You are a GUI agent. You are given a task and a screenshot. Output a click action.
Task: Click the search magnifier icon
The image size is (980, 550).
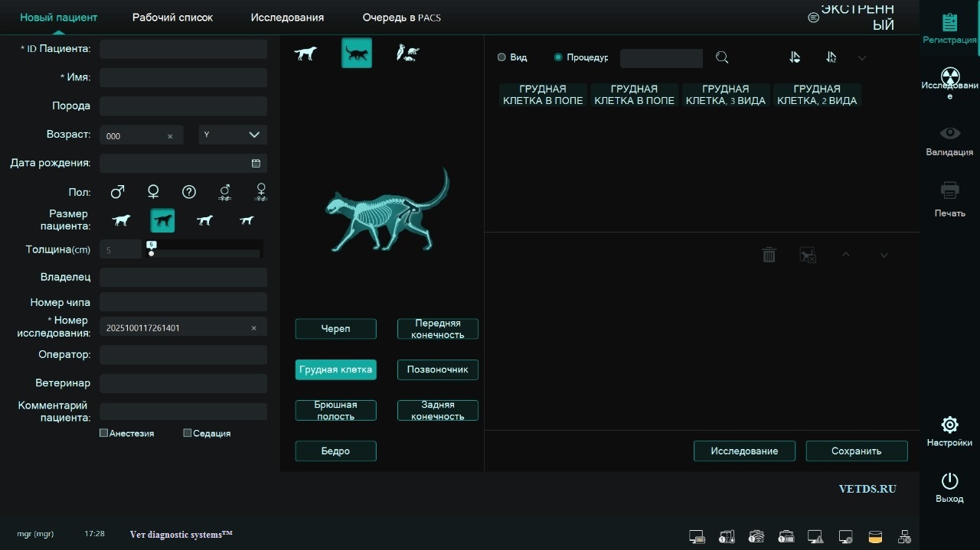(722, 58)
